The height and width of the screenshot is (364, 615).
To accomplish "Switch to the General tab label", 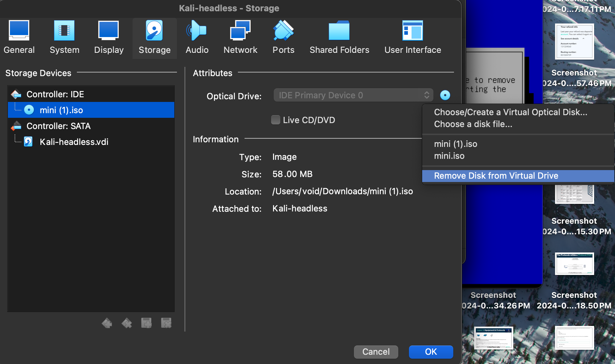I will point(19,50).
